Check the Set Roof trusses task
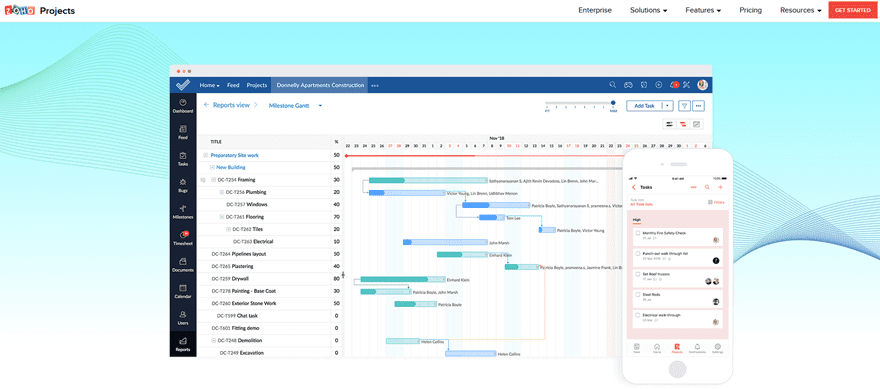This screenshot has width=880, height=389. pos(638,274)
